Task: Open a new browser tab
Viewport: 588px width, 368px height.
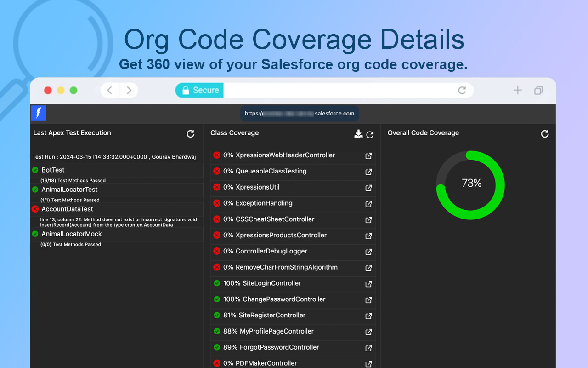Action: [x=518, y=90]
